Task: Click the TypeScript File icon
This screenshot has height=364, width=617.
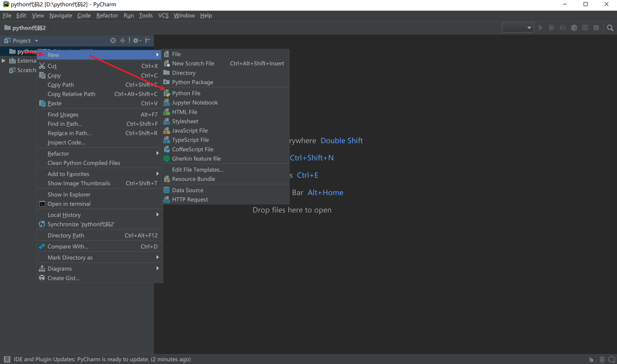Action: [x=167, y=140]
